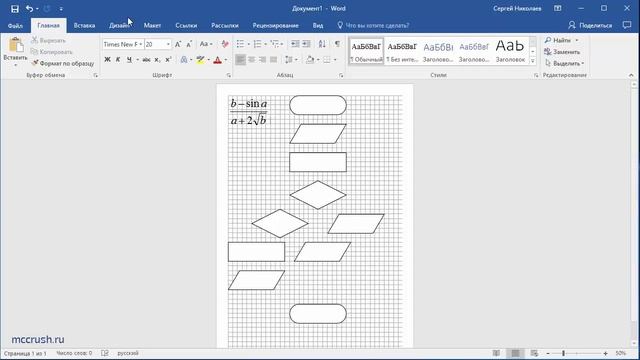Collapse the ribbon arrow
640x360 pixels.
tap(631, 75)
